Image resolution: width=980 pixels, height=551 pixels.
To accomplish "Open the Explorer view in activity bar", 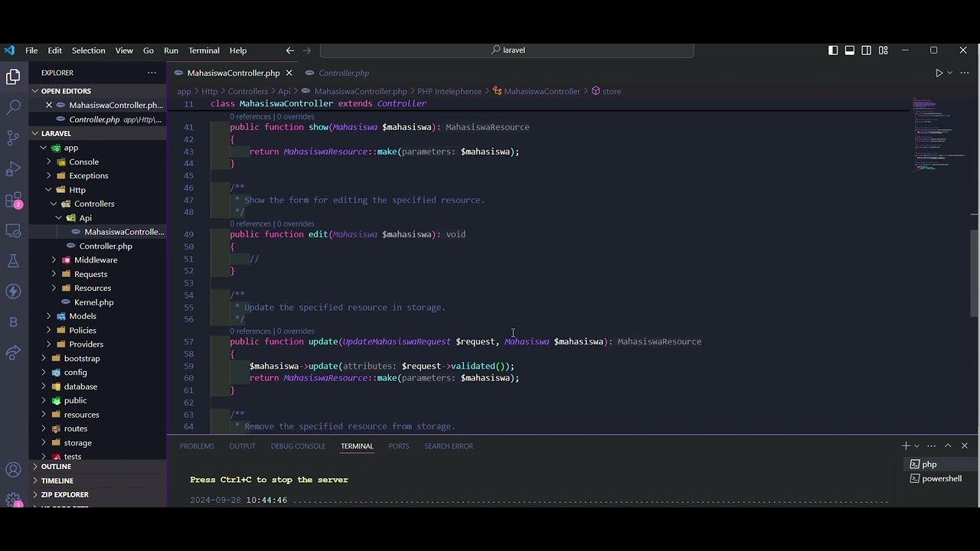I will click(x=13, y=77).
